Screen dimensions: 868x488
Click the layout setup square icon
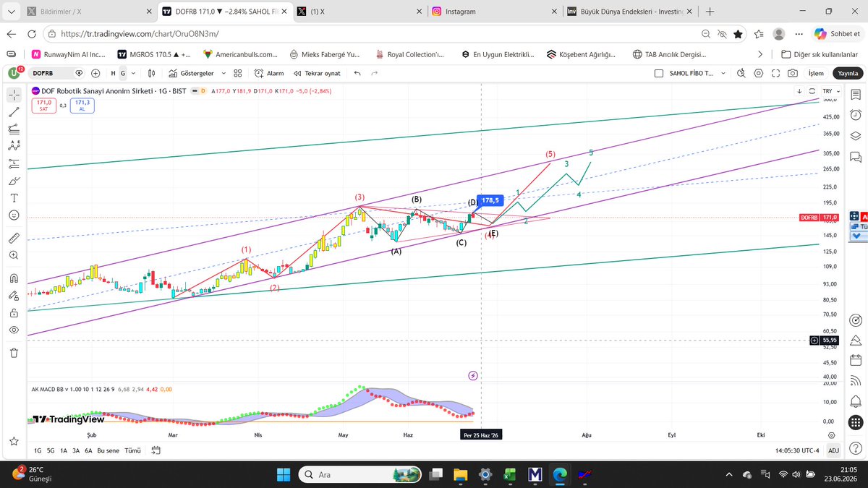coord(658,73)
